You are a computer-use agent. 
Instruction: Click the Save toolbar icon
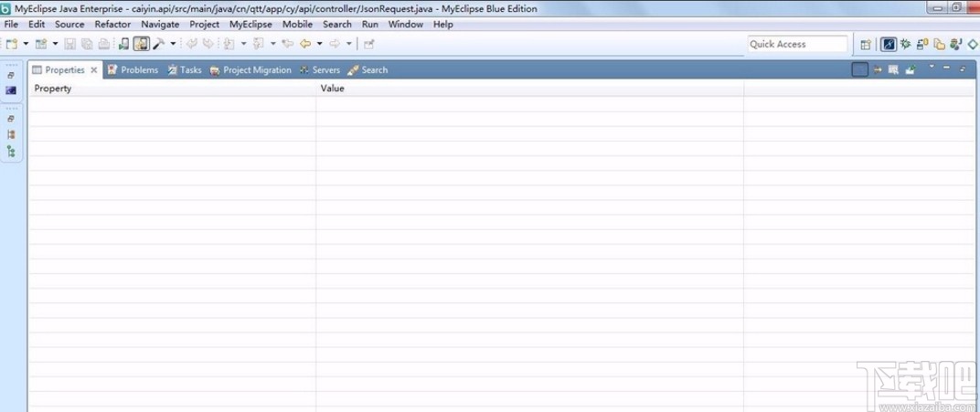pos(70,44)
